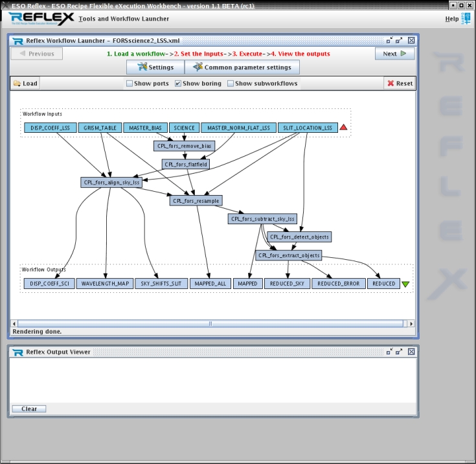Click the Previous button

point(37,54)
